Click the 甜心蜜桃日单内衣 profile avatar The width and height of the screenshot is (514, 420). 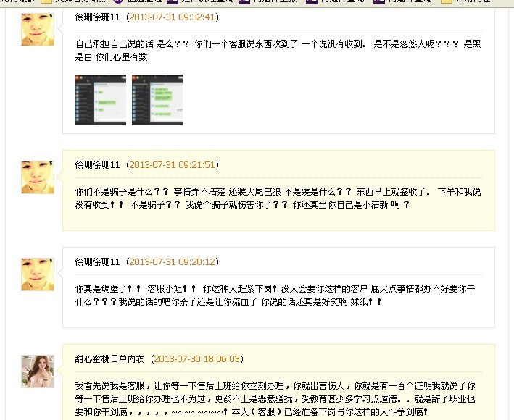click(x=38, y=371)
